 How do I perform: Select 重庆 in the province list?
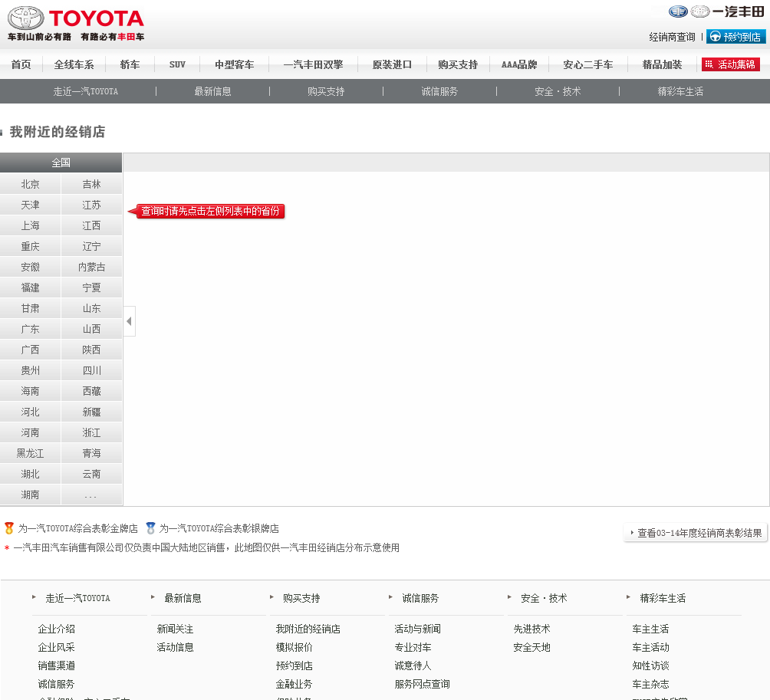coord(30,246)
